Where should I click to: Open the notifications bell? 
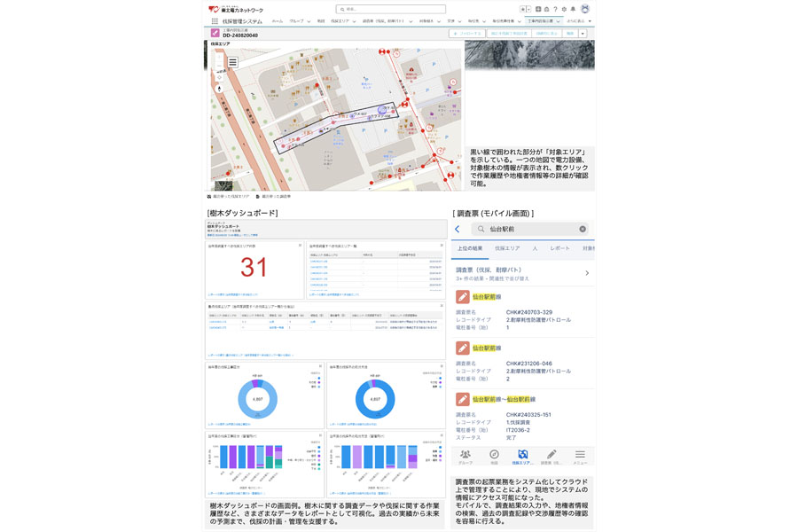point(573,9)
